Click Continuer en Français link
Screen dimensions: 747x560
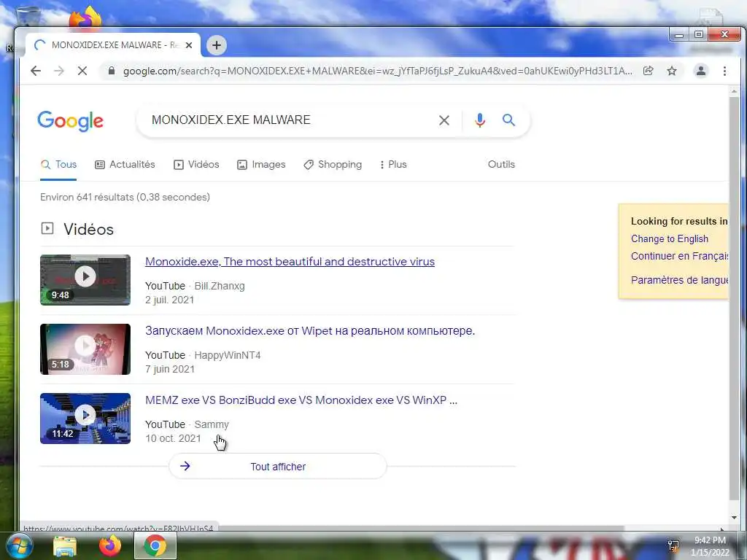click(679, 256)
